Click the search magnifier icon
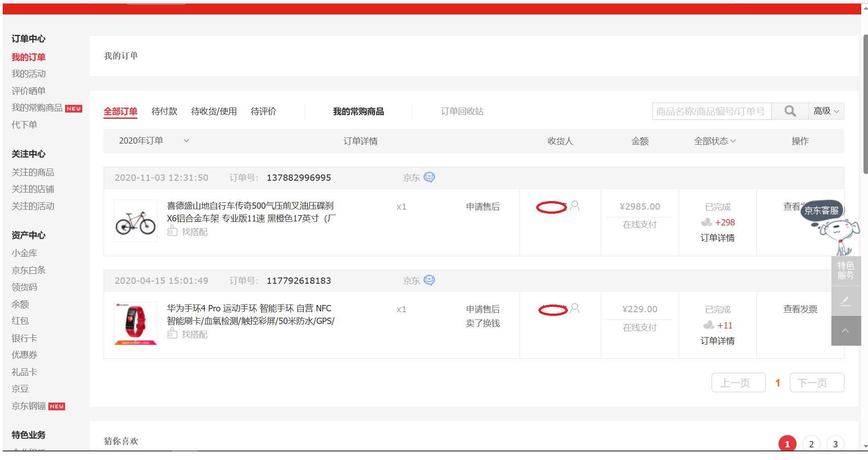The image size is (868, 460). coord(790,111)
